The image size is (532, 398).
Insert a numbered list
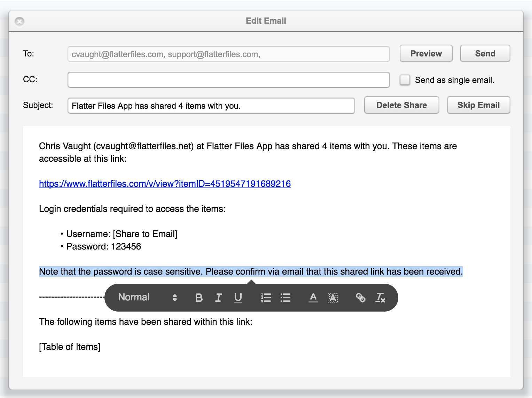[266, 298]
